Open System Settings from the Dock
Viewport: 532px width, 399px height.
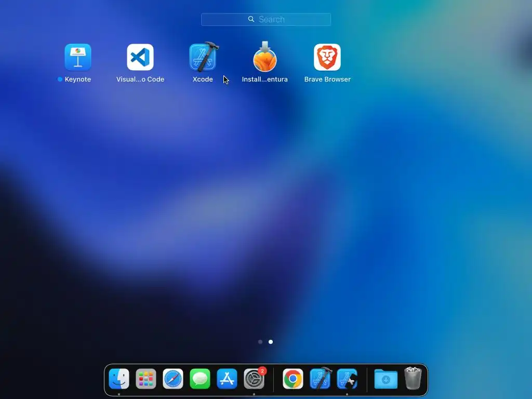tap(254, 379)
